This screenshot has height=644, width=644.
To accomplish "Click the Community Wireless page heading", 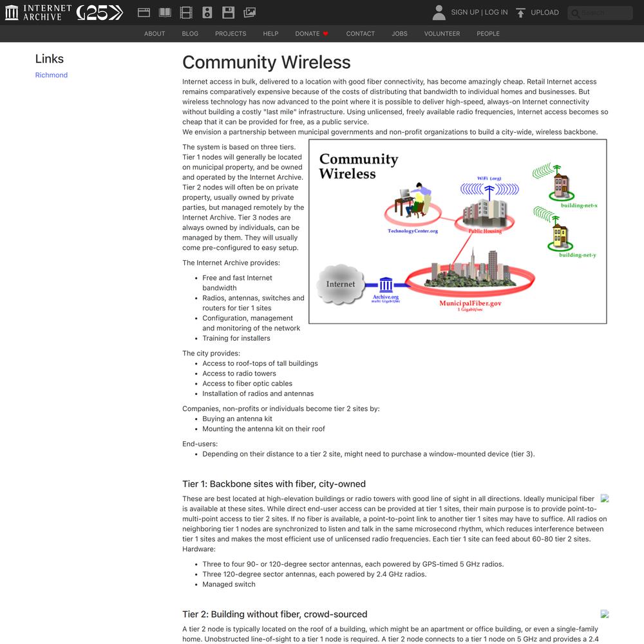I will tap(266, 62).
